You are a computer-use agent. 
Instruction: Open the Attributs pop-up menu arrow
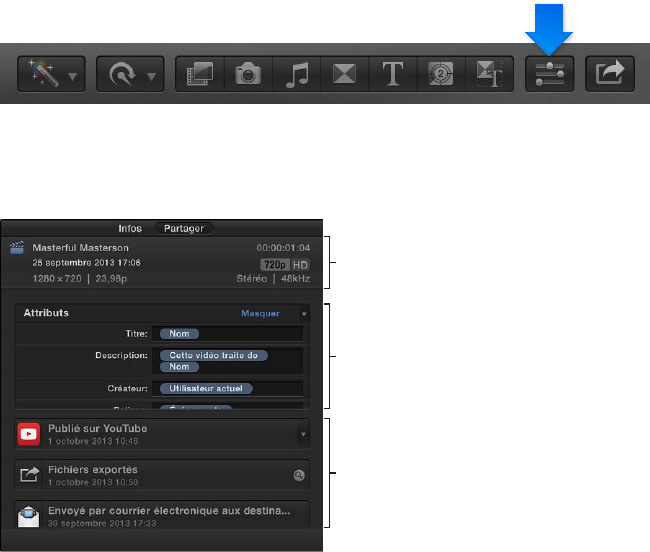pyautogui.click(x=304, y=314)
